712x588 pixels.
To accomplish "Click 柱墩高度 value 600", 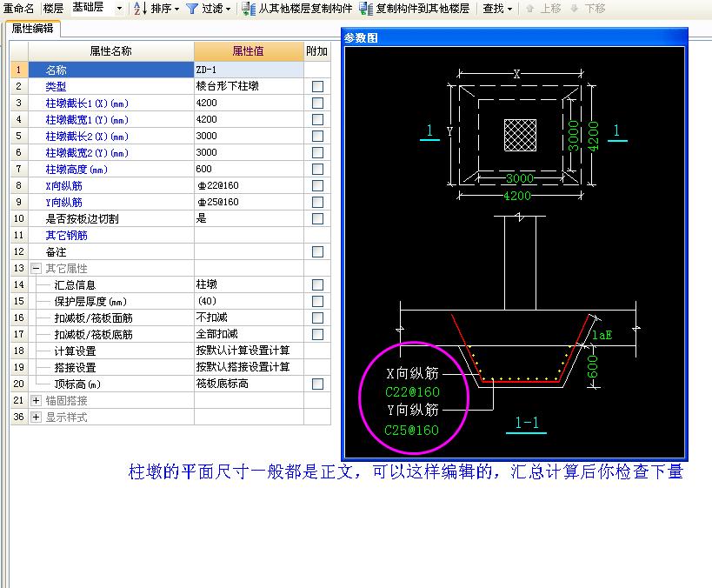I will [249, 169].
